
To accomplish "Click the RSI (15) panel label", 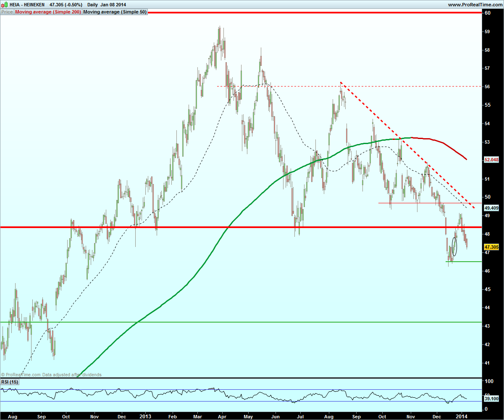I will coord(10,382).
